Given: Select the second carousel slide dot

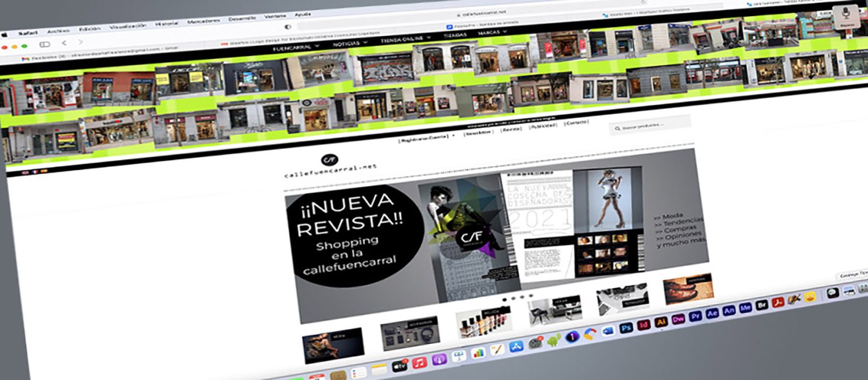Looking at the screenshot, I should tap(513, 297).
